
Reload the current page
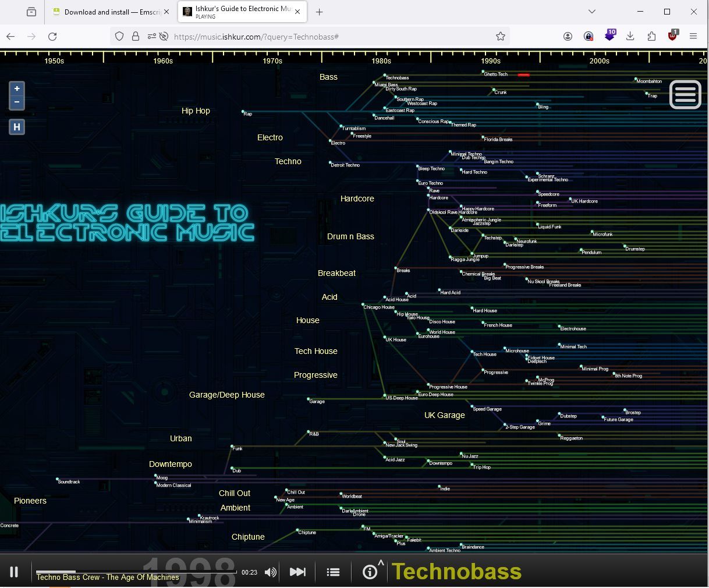[52, 36]
